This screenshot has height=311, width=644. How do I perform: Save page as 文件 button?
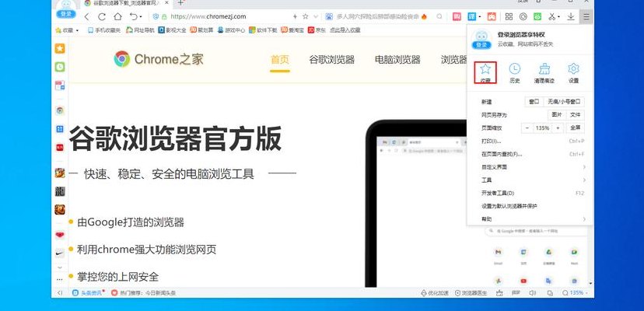(x=576, y=114)
